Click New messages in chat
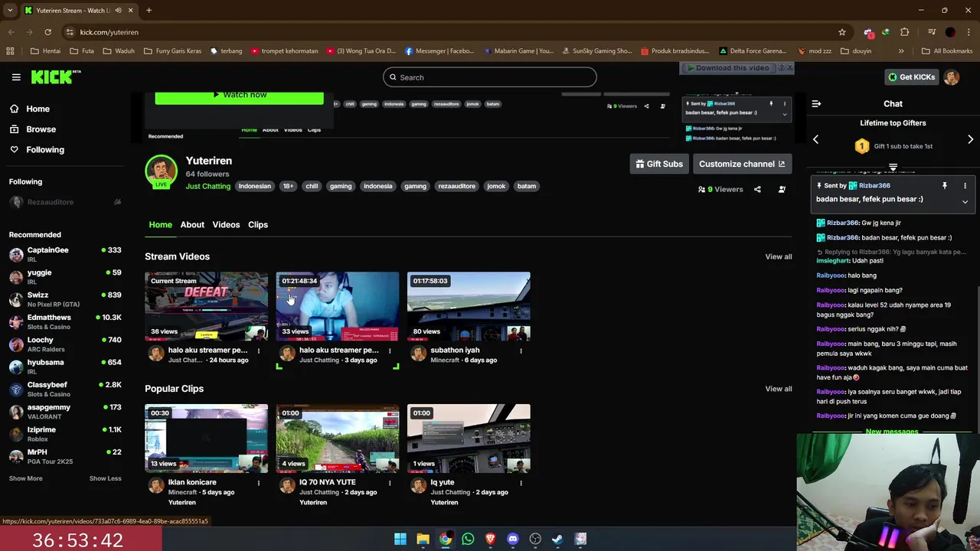Viewport: 980px width, 551px height. pos(891,432)
